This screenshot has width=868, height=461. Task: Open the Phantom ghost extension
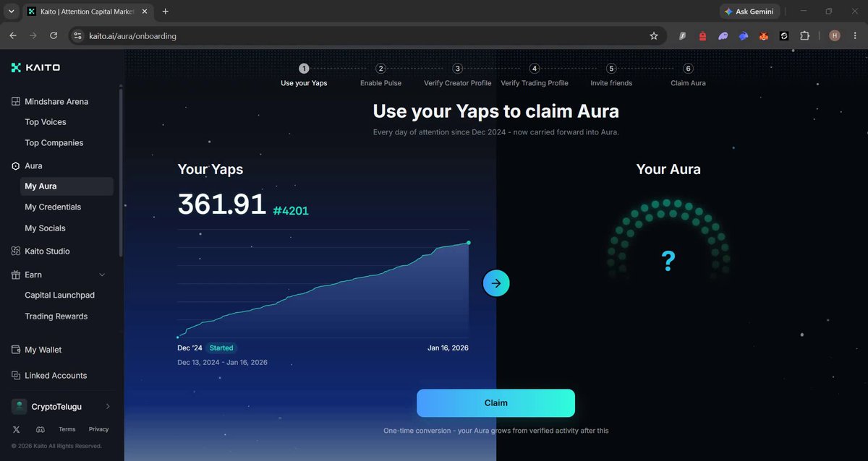click(723, 35)
